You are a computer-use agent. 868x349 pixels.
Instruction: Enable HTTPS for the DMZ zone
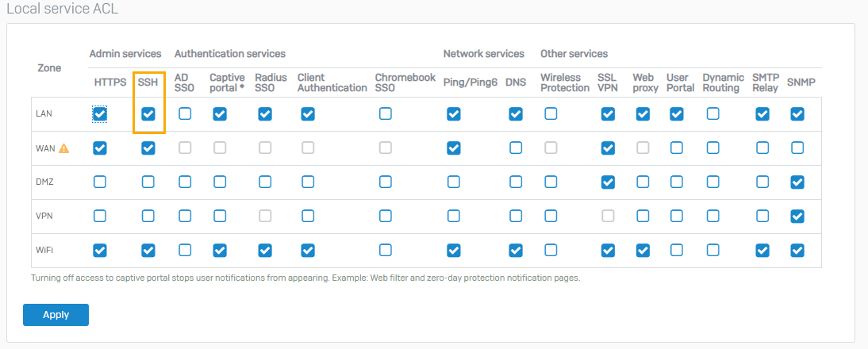point(100,182)
